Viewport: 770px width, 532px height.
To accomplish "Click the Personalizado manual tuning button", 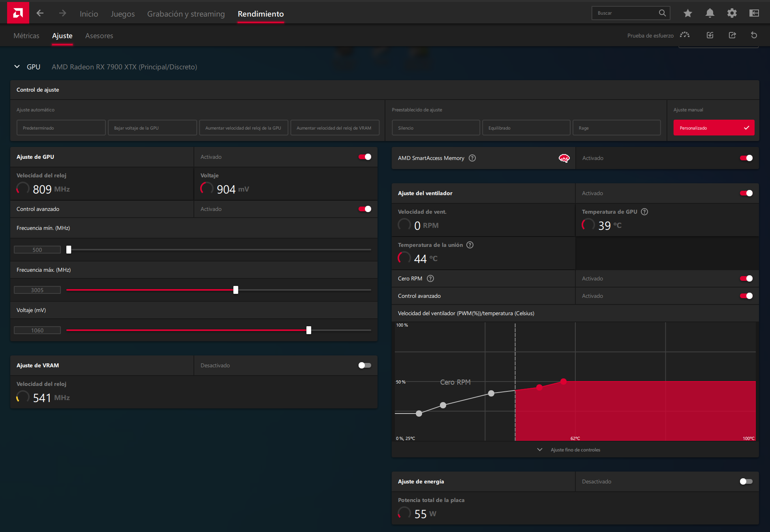I will click(x=714, y=128).
